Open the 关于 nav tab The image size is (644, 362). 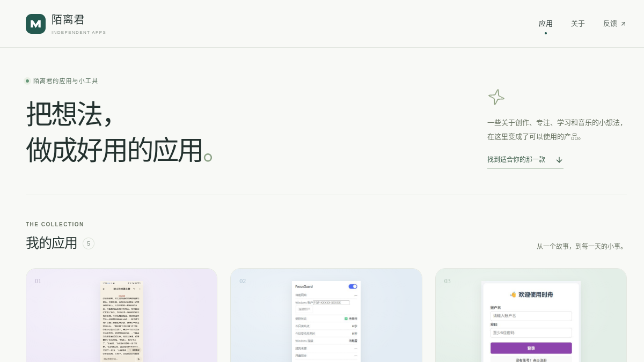point(578,24)
